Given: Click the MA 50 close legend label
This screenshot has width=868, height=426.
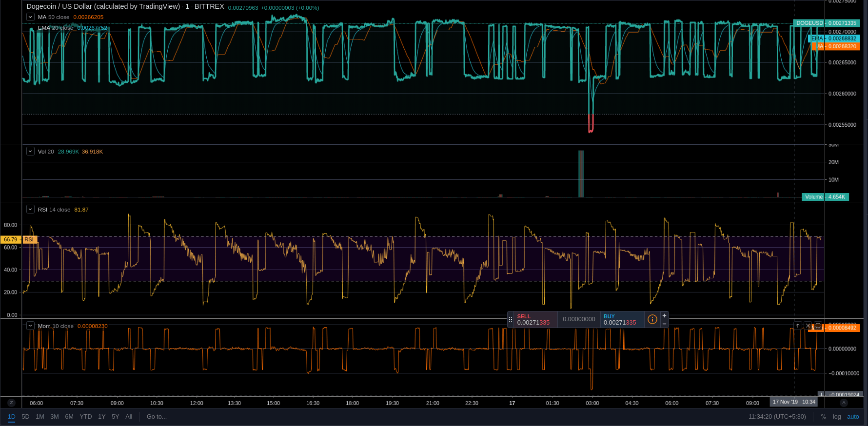Looking at the screenshot, I should tap(54, 17).
